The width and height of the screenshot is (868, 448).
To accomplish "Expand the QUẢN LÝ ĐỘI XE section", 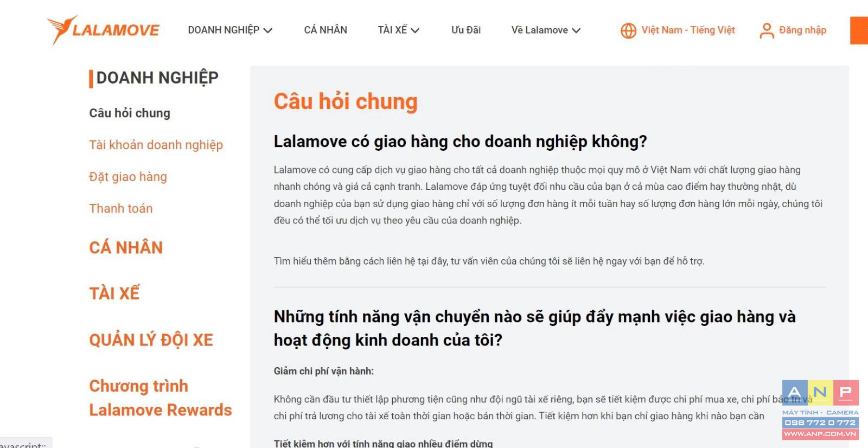I will click(x=151, y=340).
